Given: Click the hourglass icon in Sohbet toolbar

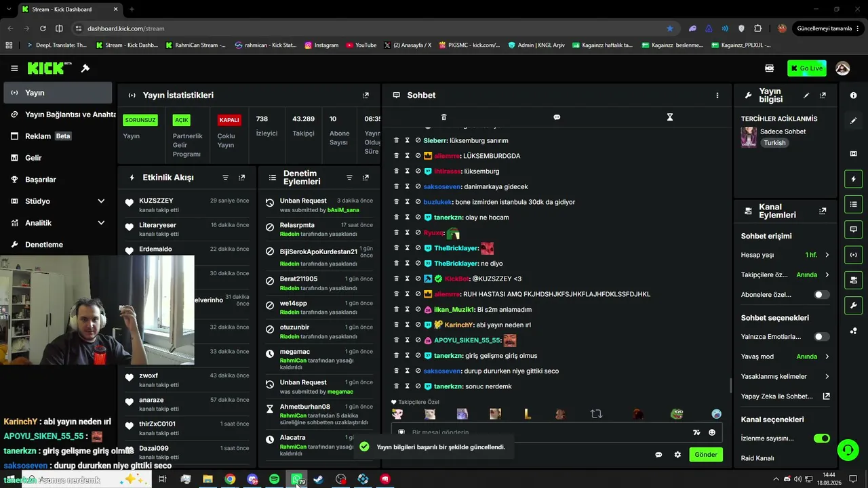Looking at the screenshot, I should [x=669, y=117].
